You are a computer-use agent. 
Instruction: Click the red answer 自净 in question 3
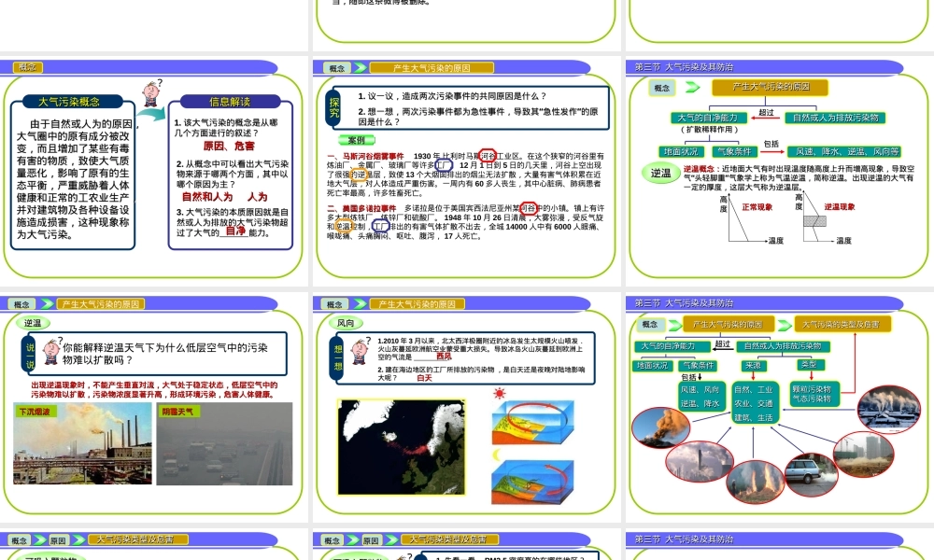coord(236,231)
